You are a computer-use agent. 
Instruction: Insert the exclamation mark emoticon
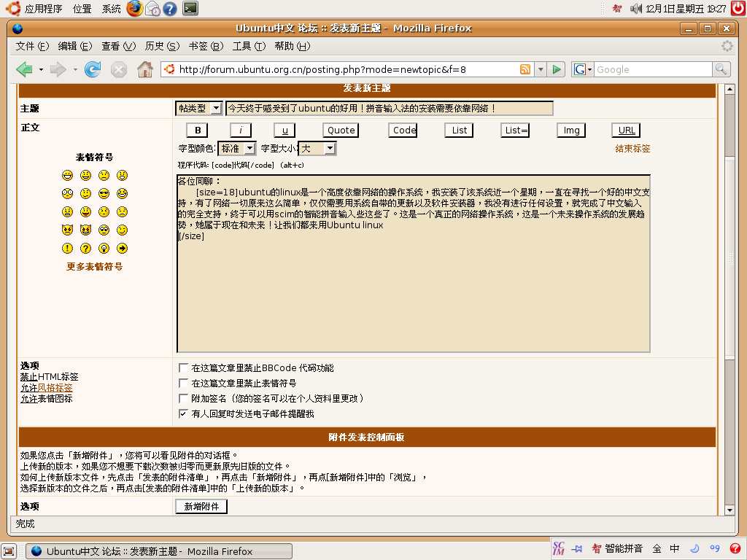(68, 248)
